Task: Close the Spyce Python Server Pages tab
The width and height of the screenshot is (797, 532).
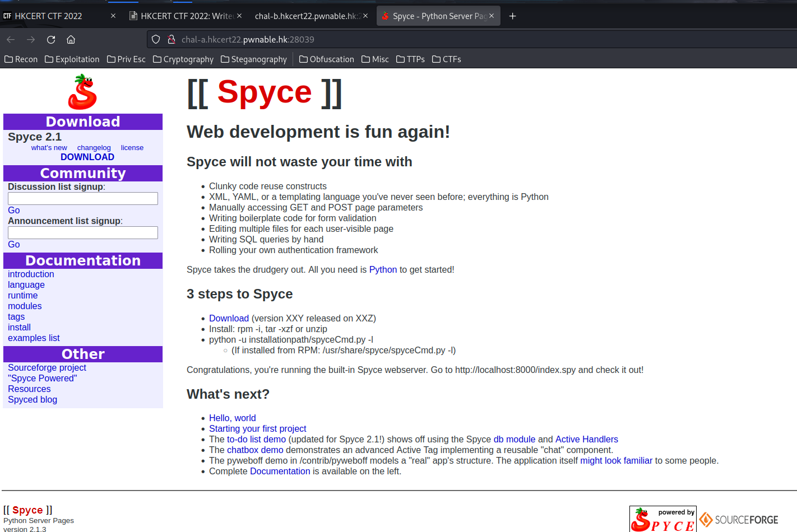Action: point(492,16)
